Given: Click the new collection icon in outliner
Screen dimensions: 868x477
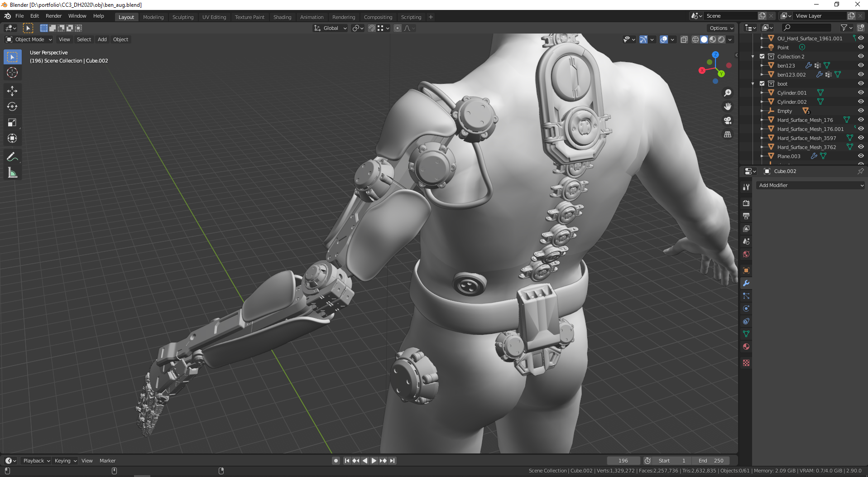Looking at the screenshot, I should (x=860, y=28).
